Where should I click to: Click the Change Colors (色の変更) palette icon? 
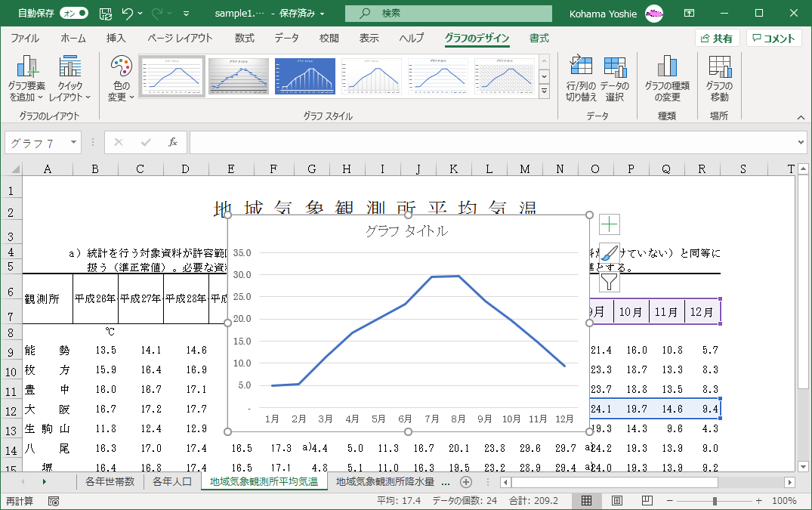(121, 68)
